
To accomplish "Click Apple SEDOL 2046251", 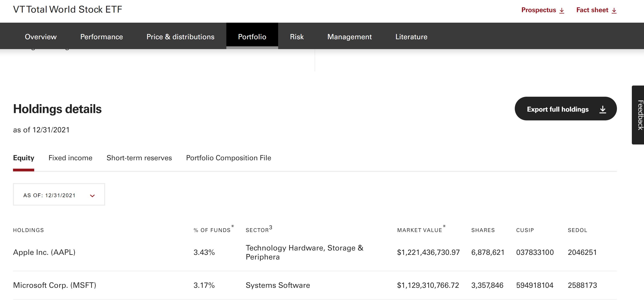I will click(582, 252).
